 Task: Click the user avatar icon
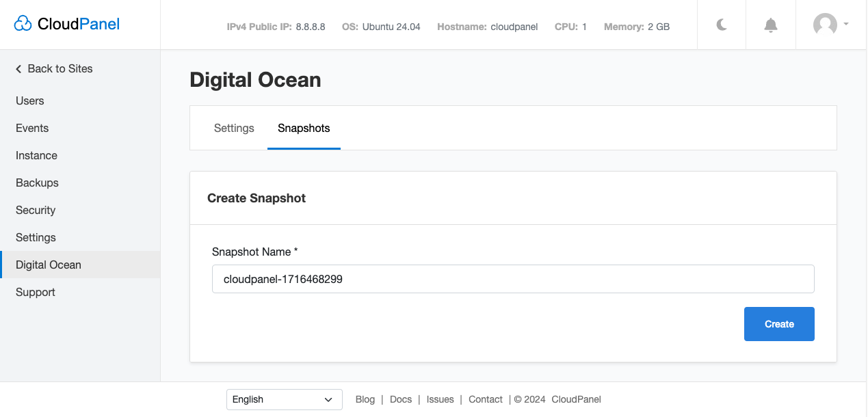point(825,25)
